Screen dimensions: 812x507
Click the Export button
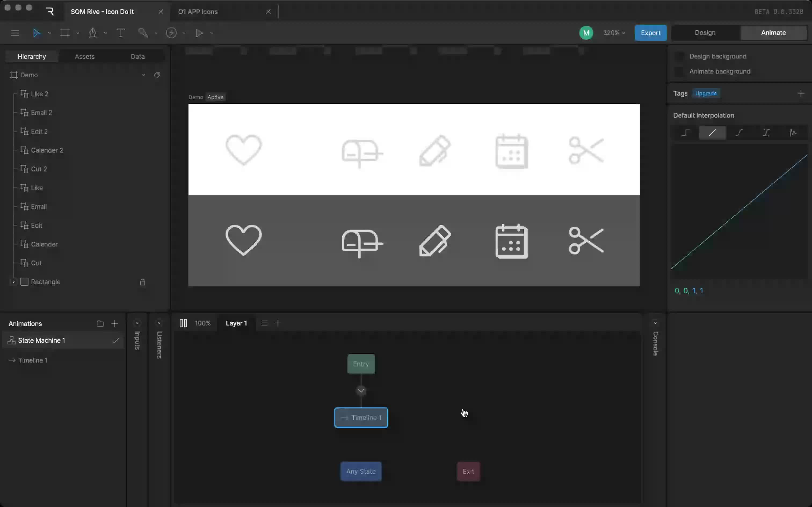click(650, 33)
